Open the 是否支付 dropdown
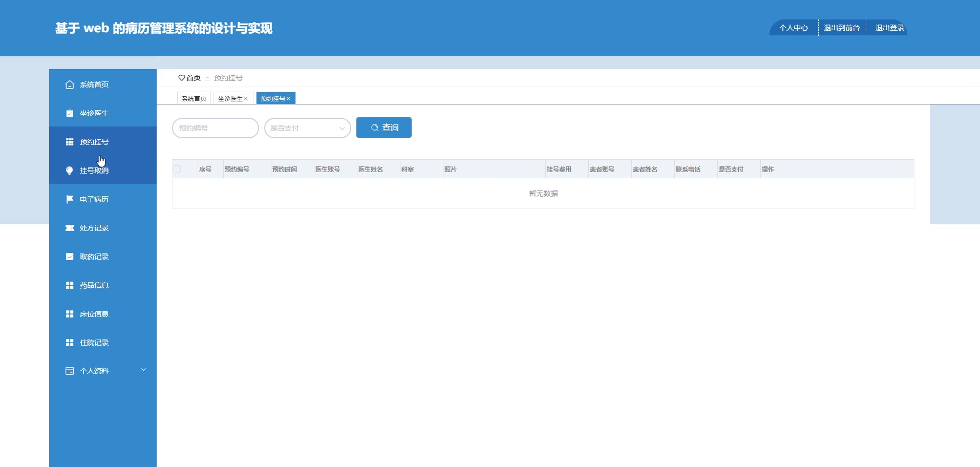Screen dimensions: 980x467 (x=307, y=128)
